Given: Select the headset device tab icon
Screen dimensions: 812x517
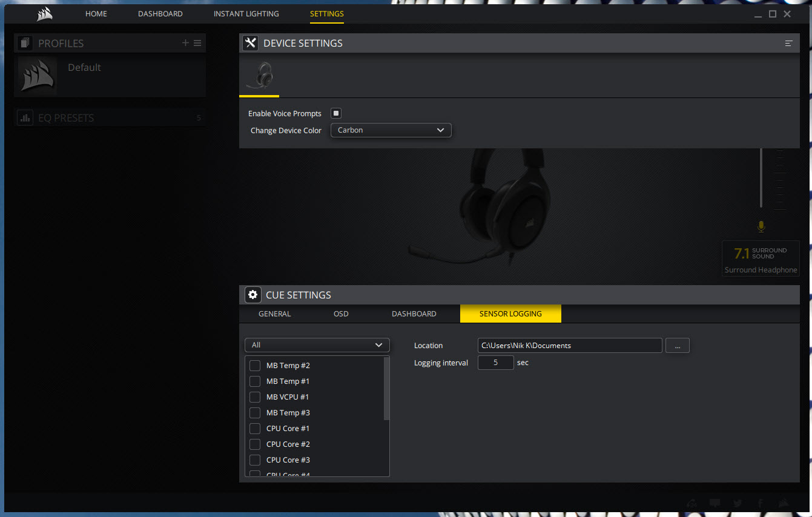Looking at the screenshot, I should pos(260,76).
